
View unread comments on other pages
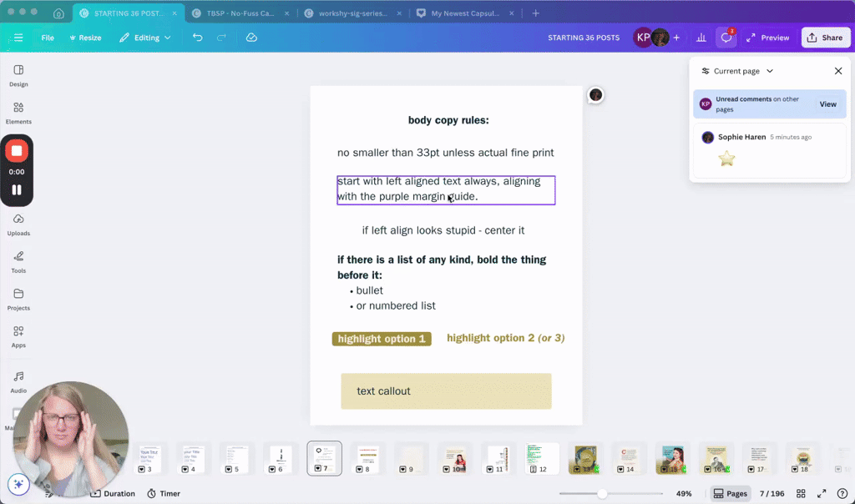[827, 104]
